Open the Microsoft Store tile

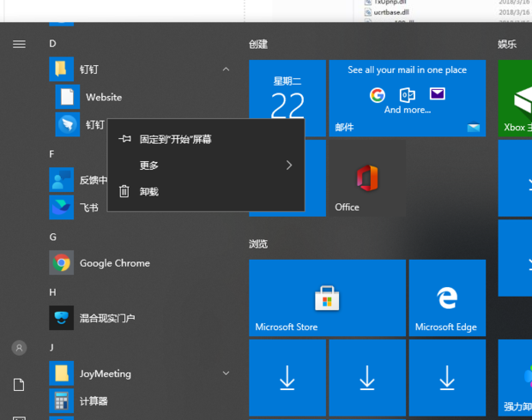[x=328, y=298]
